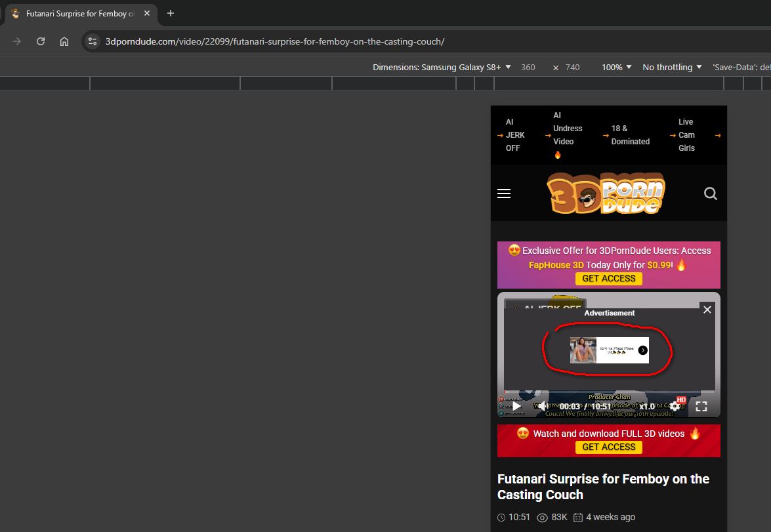Open the AI Undress Video nav link
771x532 pixels.
(x=568, y=134)
